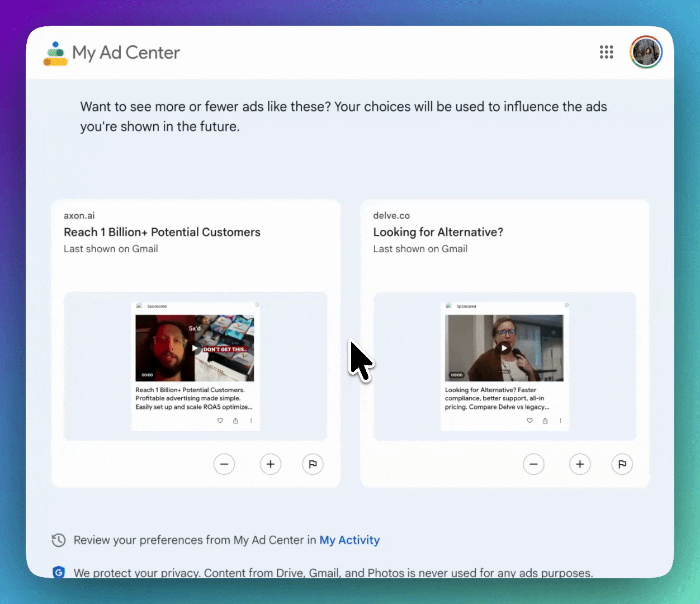Open three-dot menu in delve.co ad preview
700x604 pixels.
(560, 421)
